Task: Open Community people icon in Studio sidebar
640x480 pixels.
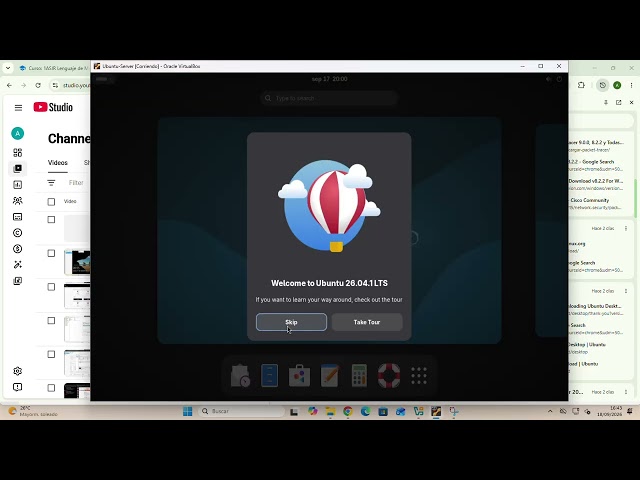Action: [x=18, y=201]
